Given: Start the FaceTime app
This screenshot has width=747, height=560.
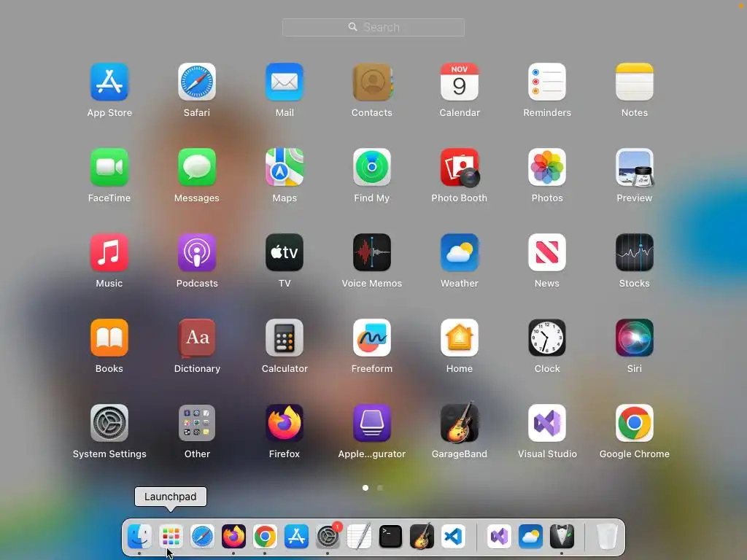Looking at the screenshot, I should tap(109, 167).
